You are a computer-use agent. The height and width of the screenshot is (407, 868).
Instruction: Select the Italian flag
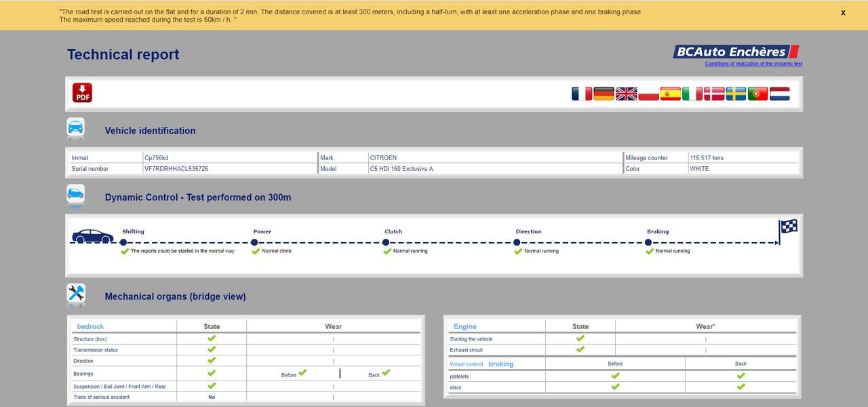click(x=692, y=94)
